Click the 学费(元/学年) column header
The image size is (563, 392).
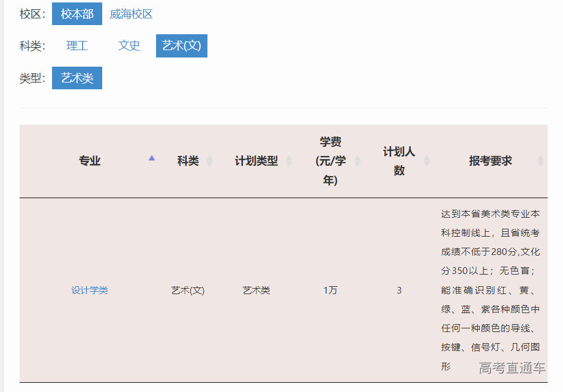331,160
